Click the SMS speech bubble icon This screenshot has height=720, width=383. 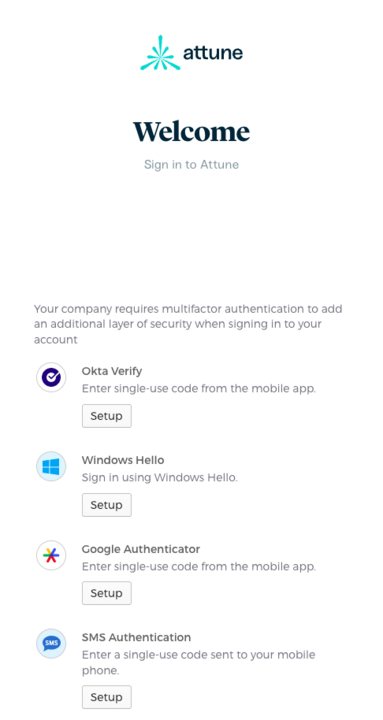[51, 644]
